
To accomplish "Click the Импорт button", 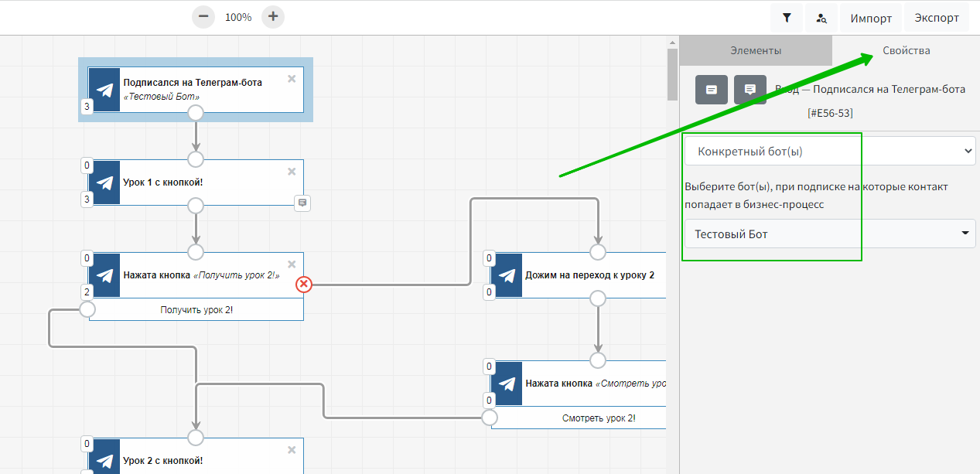I will (x=871, y=18).
